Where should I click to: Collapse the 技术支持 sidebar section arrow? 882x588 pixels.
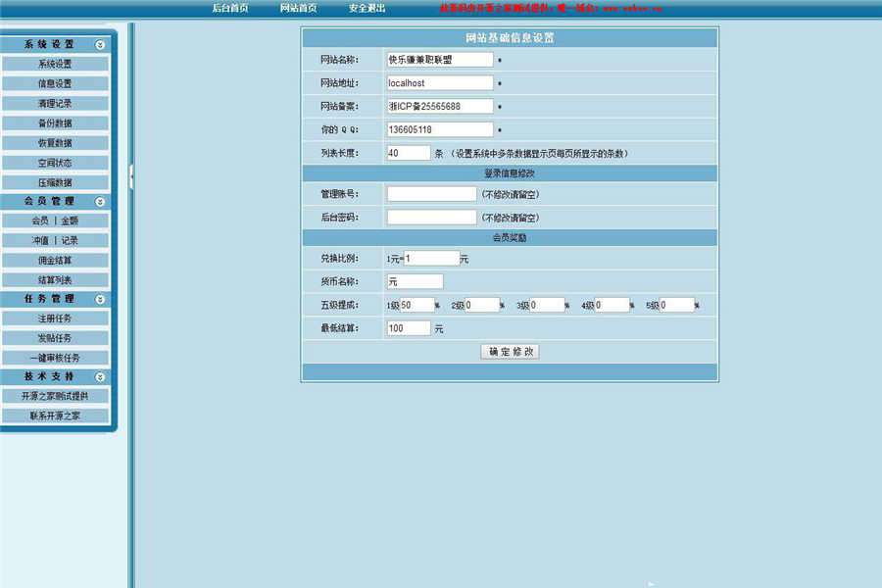[x=100, y=377]
